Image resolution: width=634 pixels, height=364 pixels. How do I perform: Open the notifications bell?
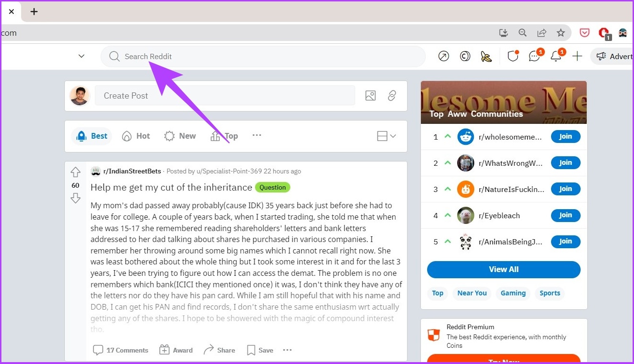point(556,56)
